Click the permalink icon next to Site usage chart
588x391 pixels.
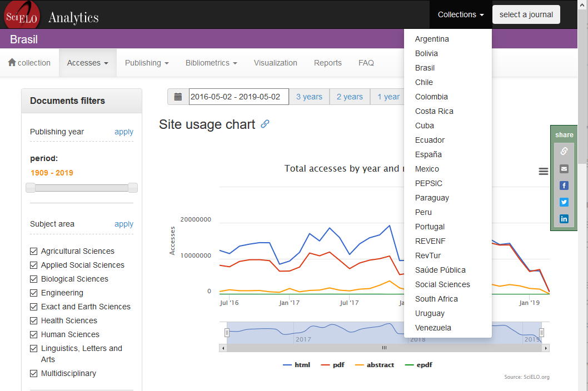[x=265, y=124]
